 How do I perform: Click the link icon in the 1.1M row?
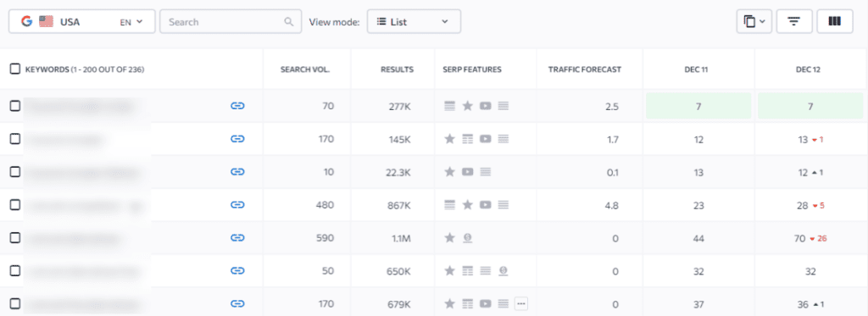pyautogui.click(x=237, y=238)
